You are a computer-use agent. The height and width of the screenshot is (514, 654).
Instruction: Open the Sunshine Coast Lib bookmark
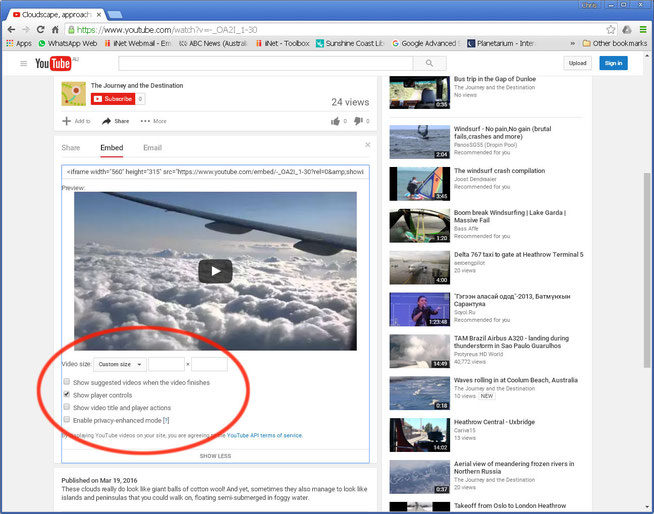[x=350, y=43]
